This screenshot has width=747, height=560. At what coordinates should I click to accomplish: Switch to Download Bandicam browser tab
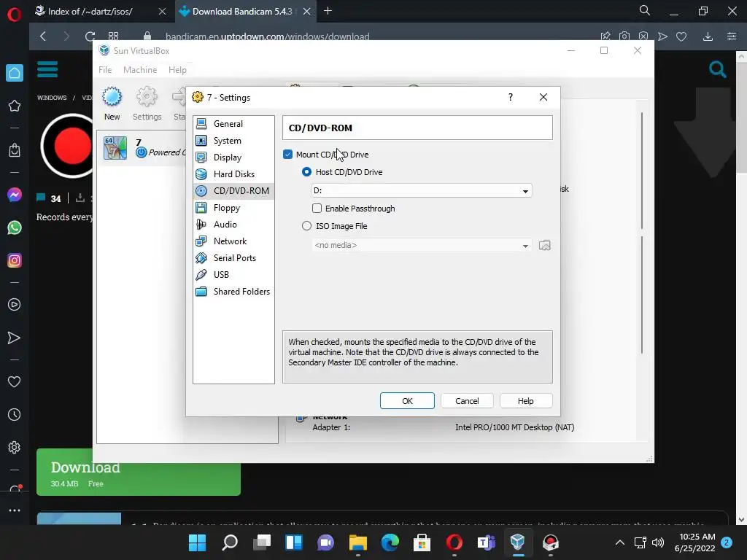242,12
